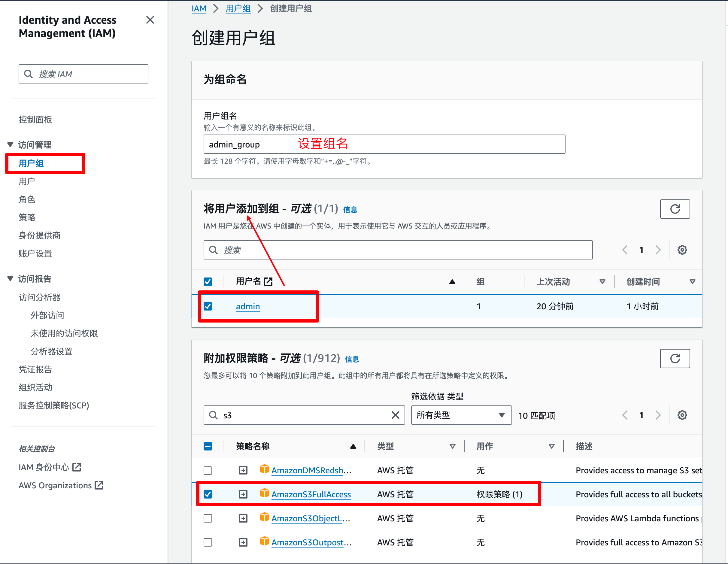Toggle select-all policies checkbox

tap(208, 446)
